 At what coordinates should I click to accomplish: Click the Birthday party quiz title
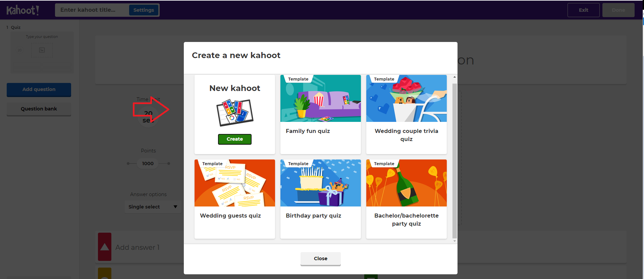[314, 216]
